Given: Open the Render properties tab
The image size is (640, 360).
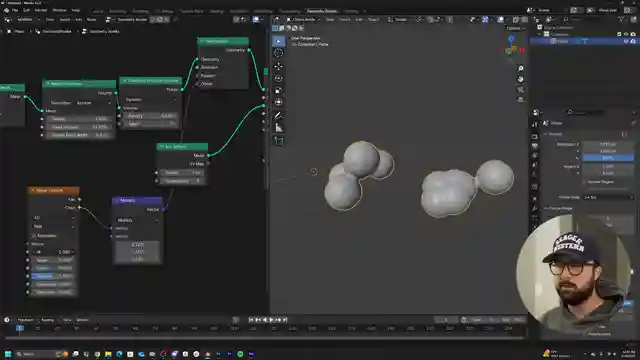Looking at the screenshot, I should point(535,136).
